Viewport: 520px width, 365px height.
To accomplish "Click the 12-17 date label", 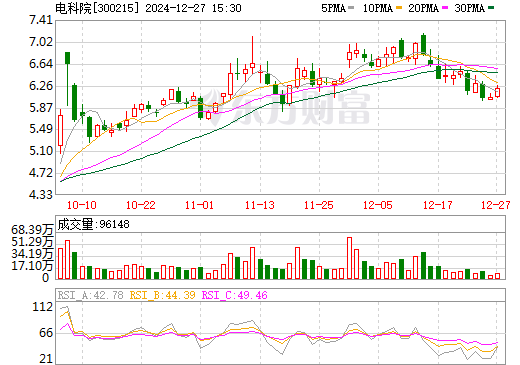I will click(x=438, y=205).
